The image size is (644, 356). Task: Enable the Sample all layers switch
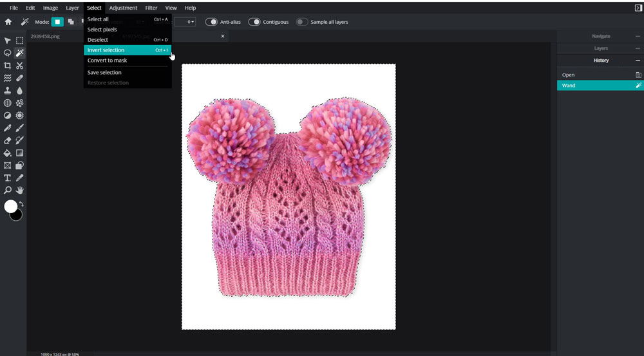(x=302, y=22)
